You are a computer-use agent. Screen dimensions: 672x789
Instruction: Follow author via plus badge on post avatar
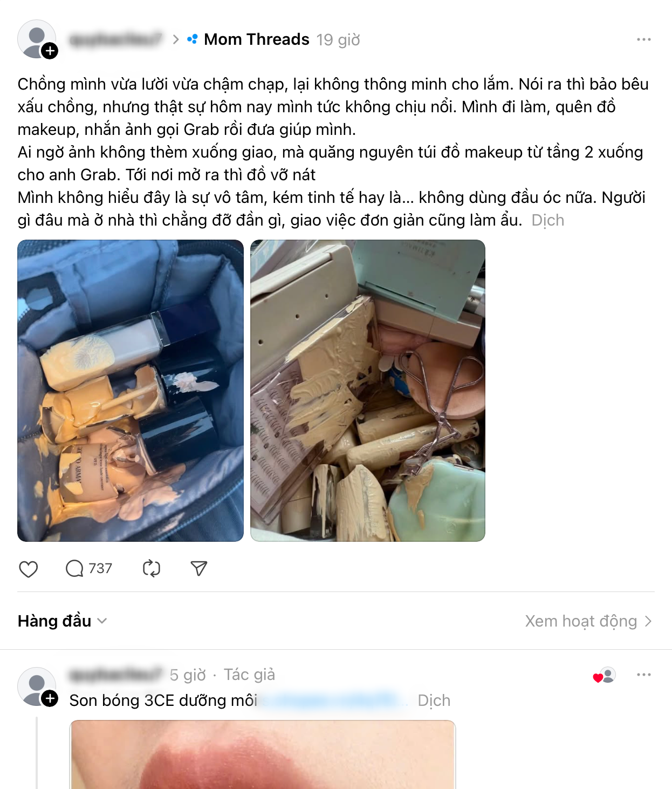(x=50, y=51)
